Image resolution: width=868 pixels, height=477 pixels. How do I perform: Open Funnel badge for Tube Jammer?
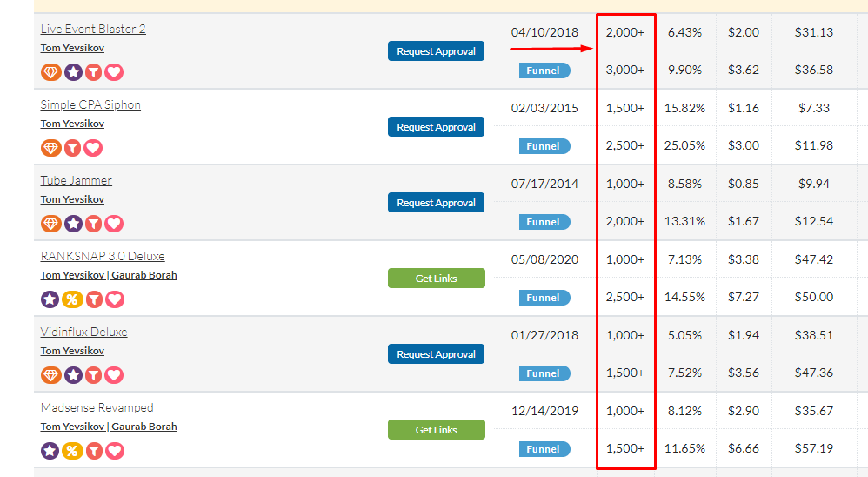click(x=544, y=222)
